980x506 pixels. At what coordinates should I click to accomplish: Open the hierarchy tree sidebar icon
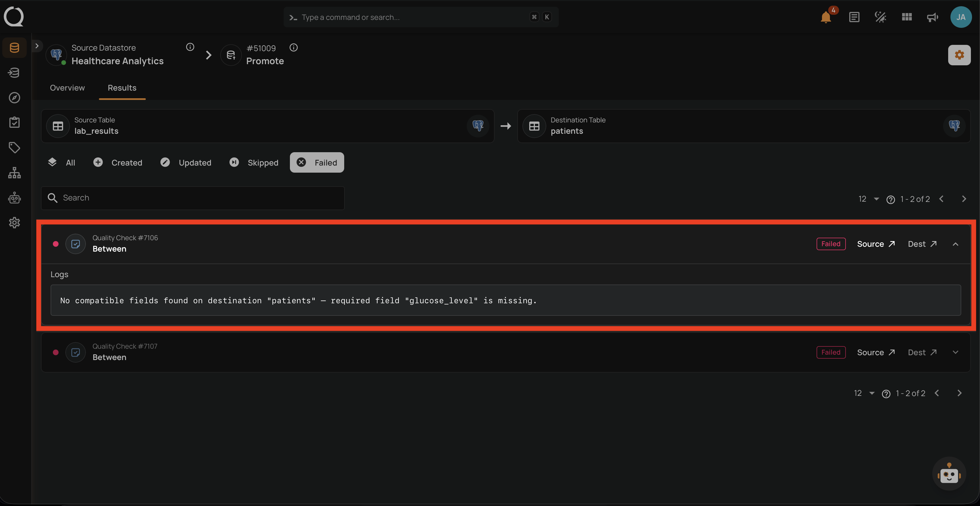click(14, 173)
